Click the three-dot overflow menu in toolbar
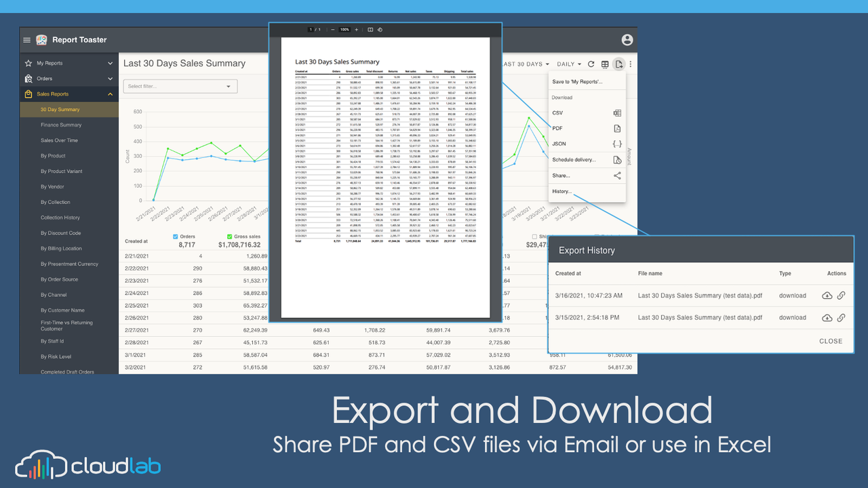 (x=632, y=64)
